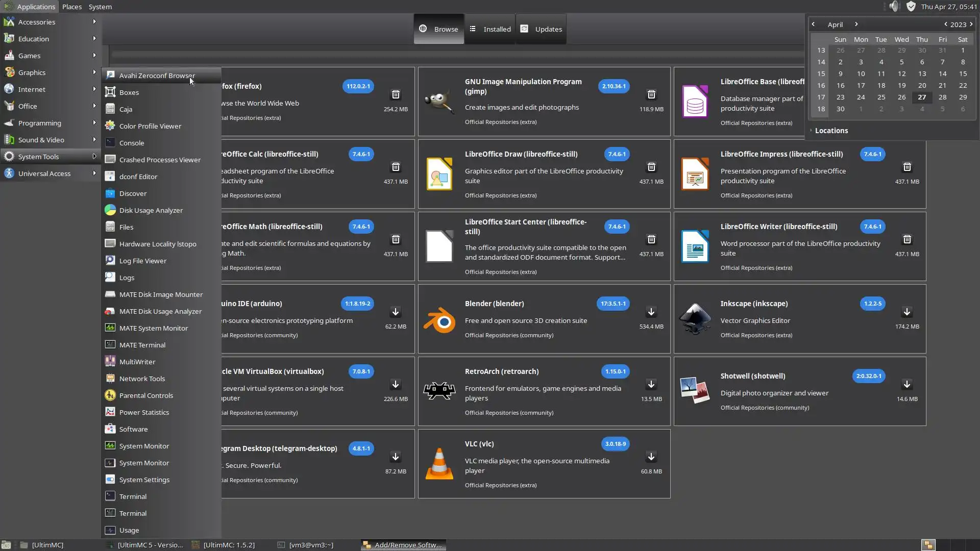Image resolution: width=980 pixels, height=551 pixels.
Task: Click version badge 2.10.34-1 of GIMP
Action: pos(614,86)
